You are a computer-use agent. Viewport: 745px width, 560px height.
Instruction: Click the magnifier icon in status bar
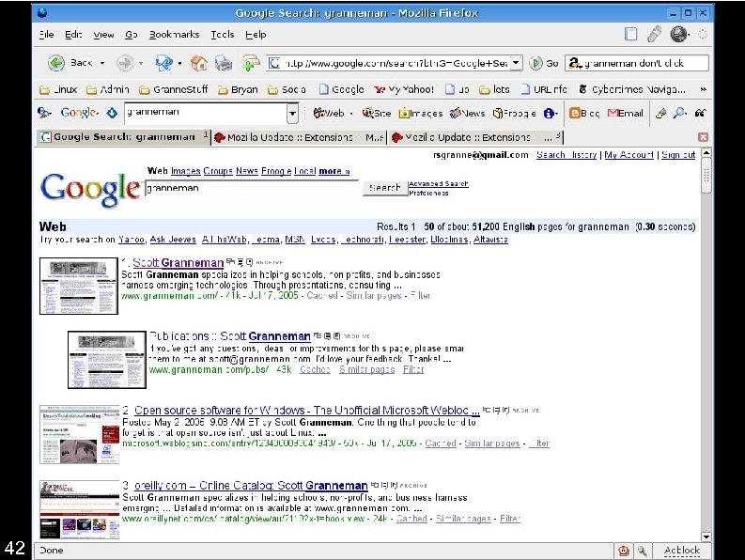[643, 551]
